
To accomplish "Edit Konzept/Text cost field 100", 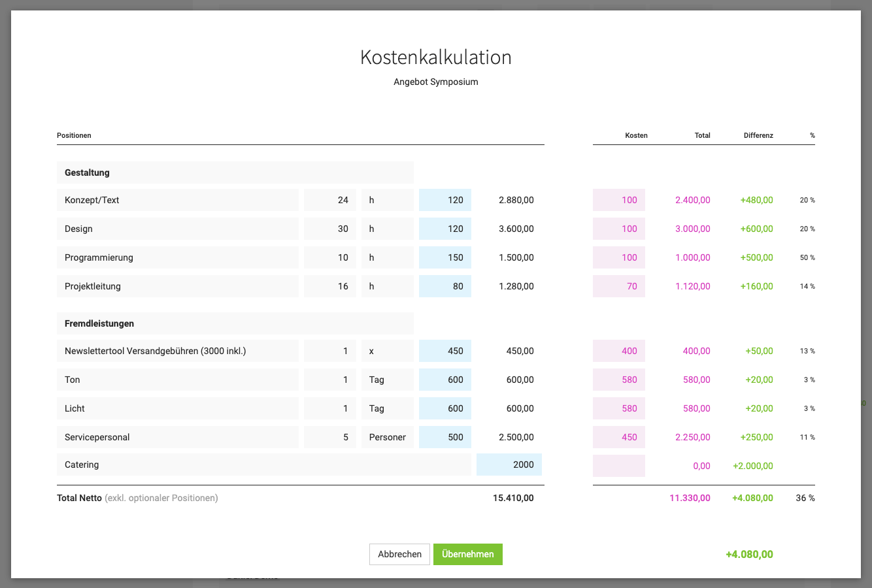I will click(619, 200).
